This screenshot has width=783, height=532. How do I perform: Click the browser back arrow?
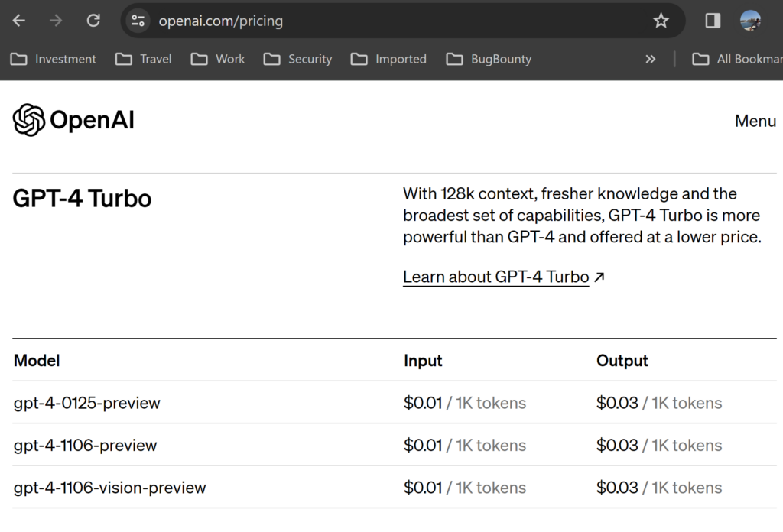tap(19, 21)
